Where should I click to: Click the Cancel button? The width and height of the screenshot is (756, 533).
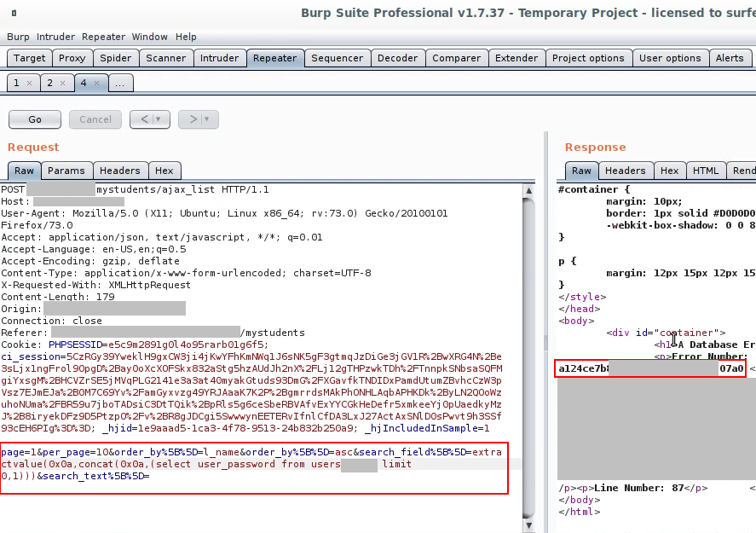click(x=95, y=119)
